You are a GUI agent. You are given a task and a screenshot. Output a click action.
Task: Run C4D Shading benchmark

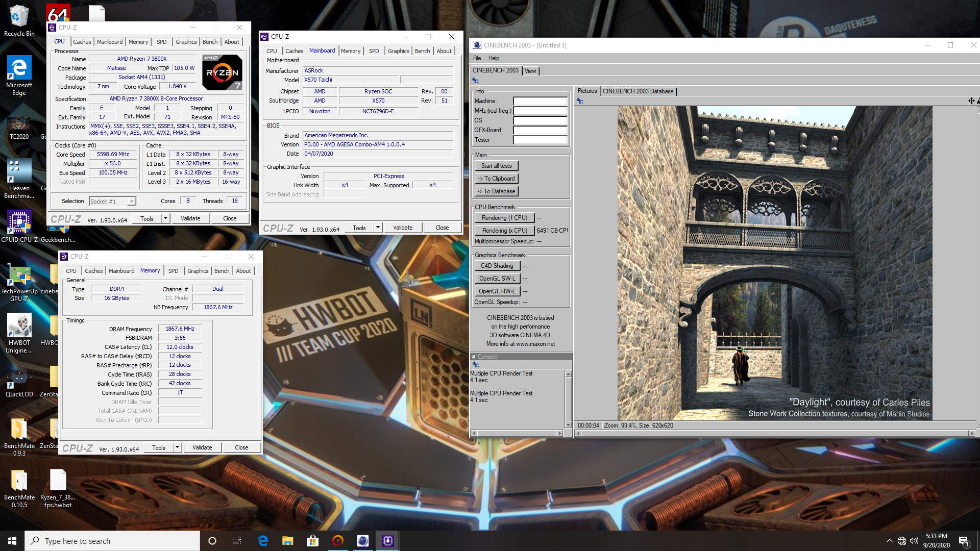[497, 266]
